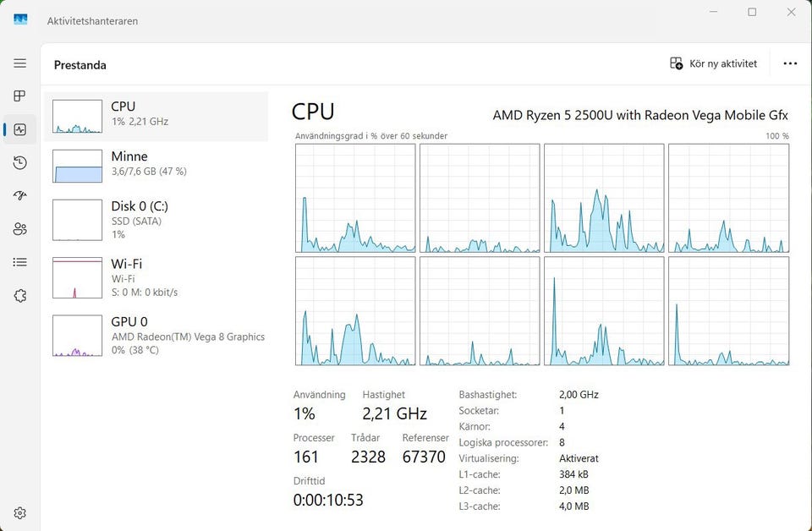This screenshot has width=812, height=531.
Task: Select the Performance page icon
Action: (x=20, y=129)
